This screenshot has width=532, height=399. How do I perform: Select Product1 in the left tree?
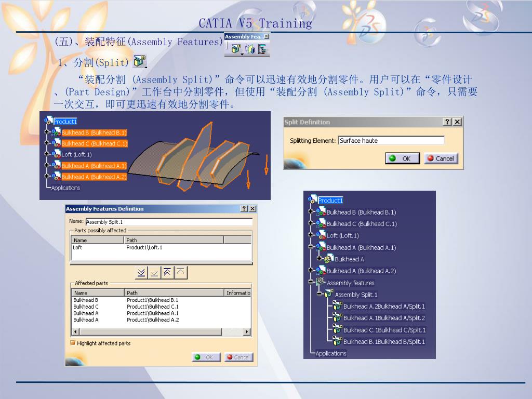65,122
